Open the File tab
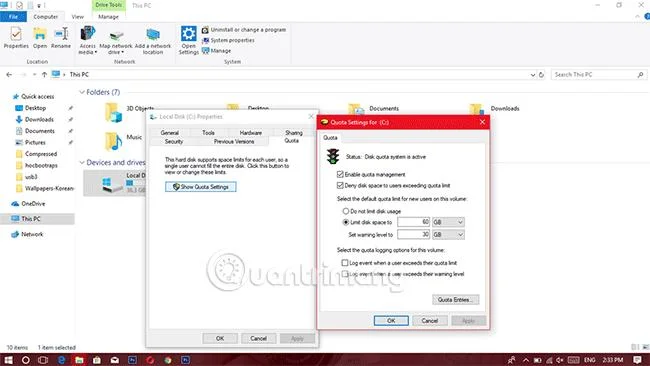Image resolution: width=650 pixels, height=366 pixels. click(x=13, y=17)
